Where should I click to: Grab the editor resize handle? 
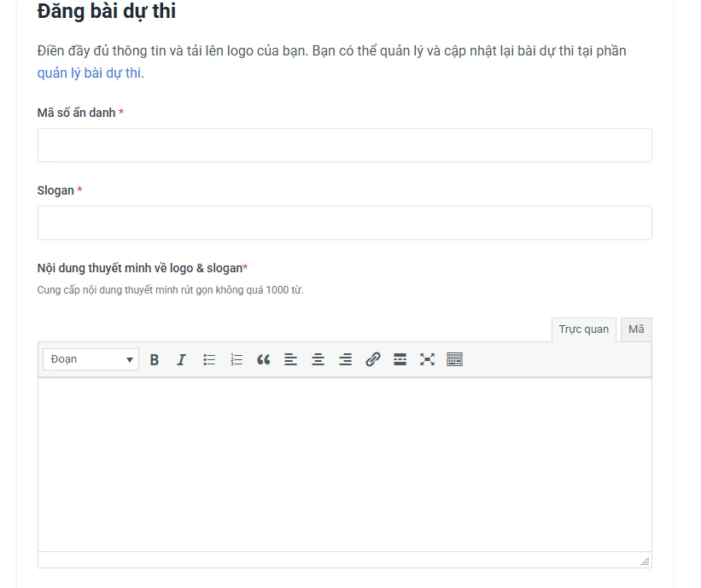coord(645,561)
